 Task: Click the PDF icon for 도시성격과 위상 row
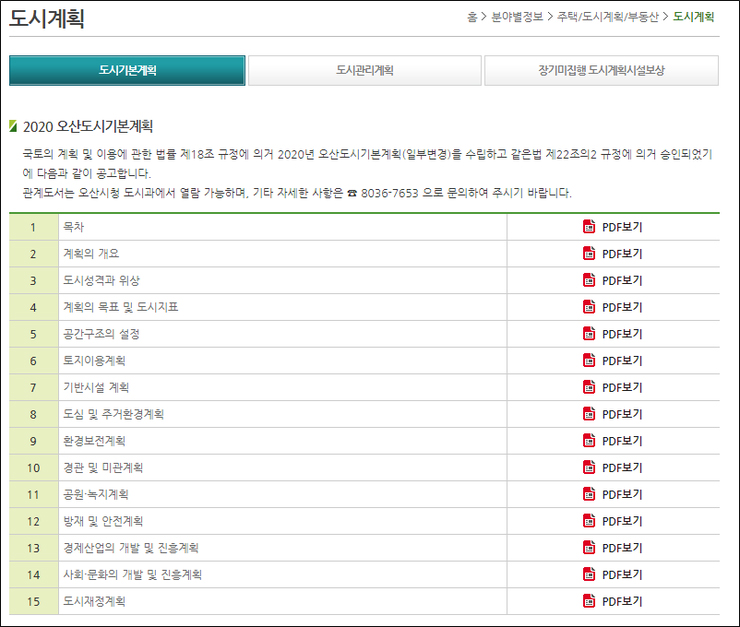pos(589,281)
